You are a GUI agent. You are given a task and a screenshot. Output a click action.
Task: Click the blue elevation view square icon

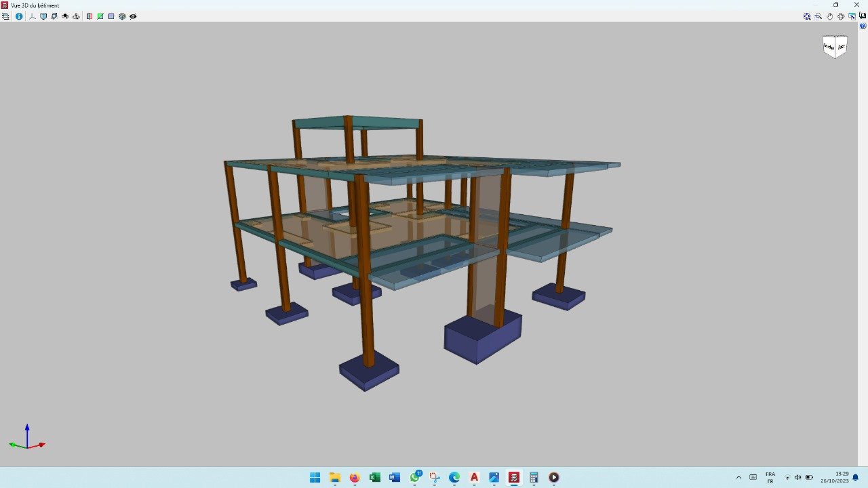[x=111, y=16]
